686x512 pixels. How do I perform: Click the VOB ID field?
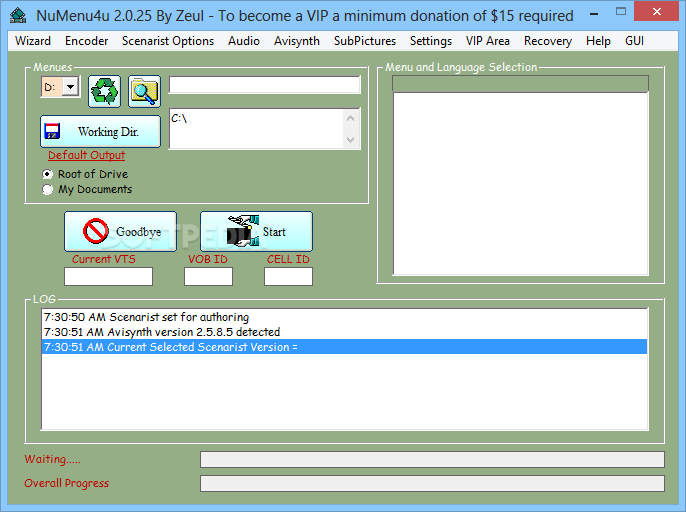point(208,277)
